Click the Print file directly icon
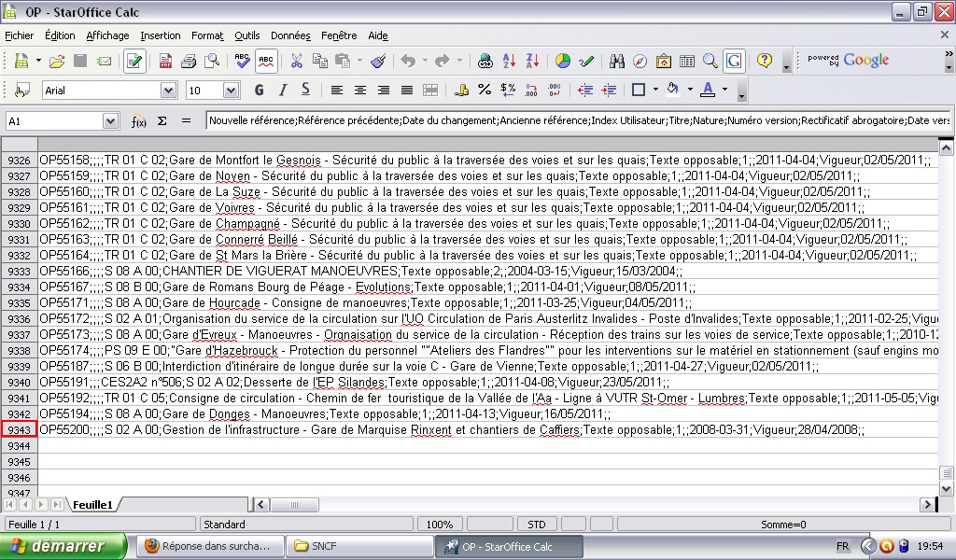Viewport: 956px width, 560px height. point(189,62)
